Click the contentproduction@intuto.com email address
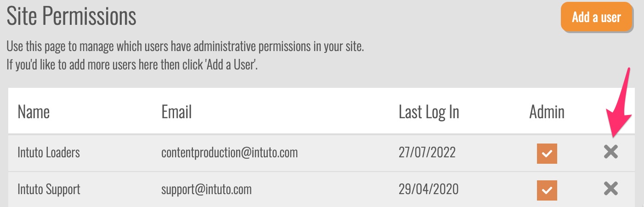This screenshot has width=644, height=207. (229, 153)
